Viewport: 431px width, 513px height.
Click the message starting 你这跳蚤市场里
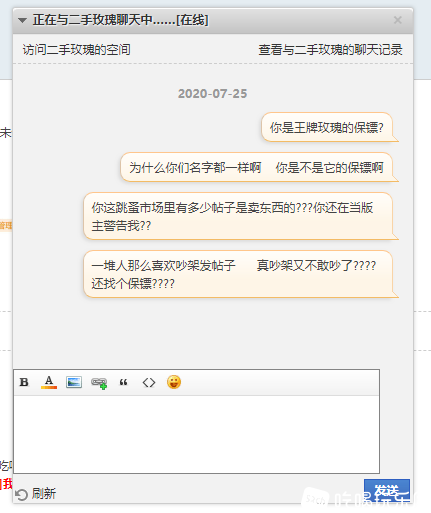[238, 216]
